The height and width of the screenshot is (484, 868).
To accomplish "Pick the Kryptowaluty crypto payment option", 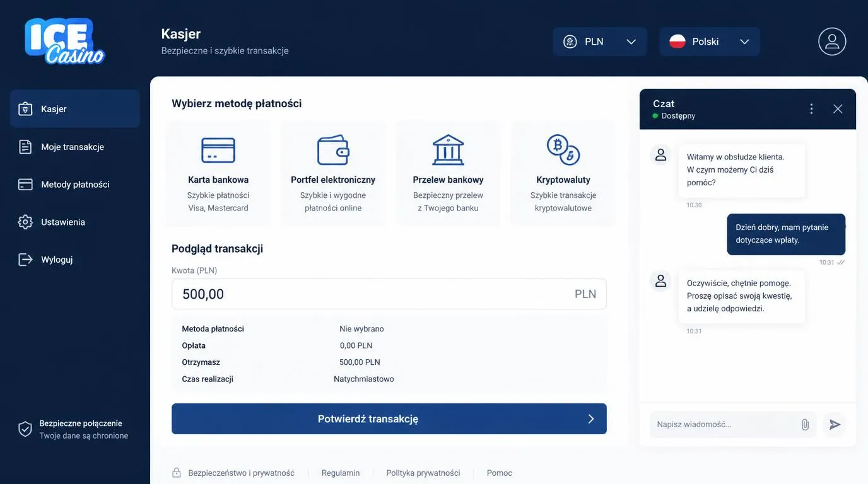I will pyautogui.click(x=563, y=173).
